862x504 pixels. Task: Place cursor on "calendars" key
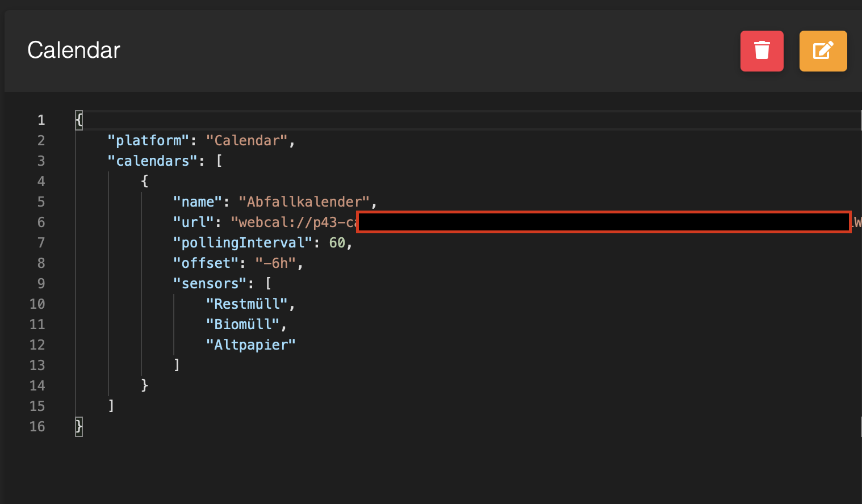pos(152,161)
